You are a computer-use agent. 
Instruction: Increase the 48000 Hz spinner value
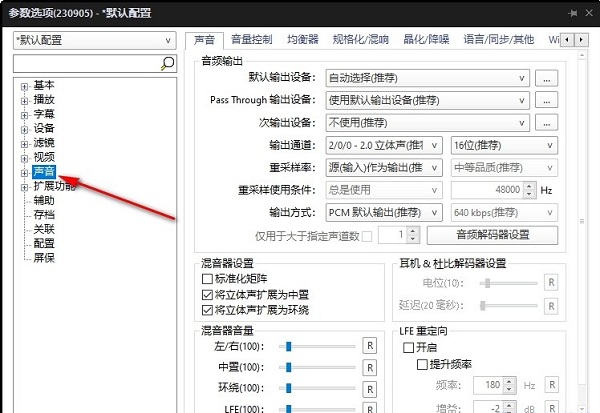(529, 186)
